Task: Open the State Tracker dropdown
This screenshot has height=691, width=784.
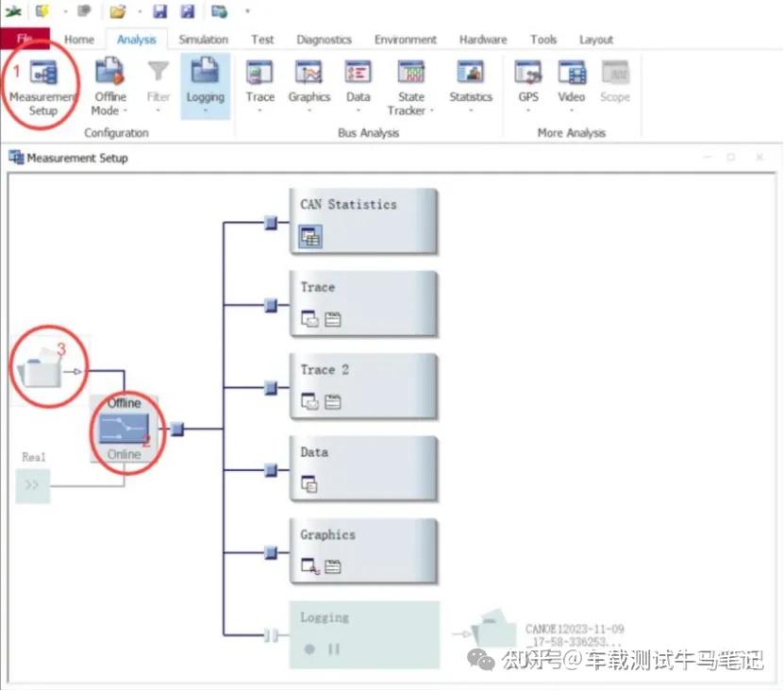Action: point(431,110)
